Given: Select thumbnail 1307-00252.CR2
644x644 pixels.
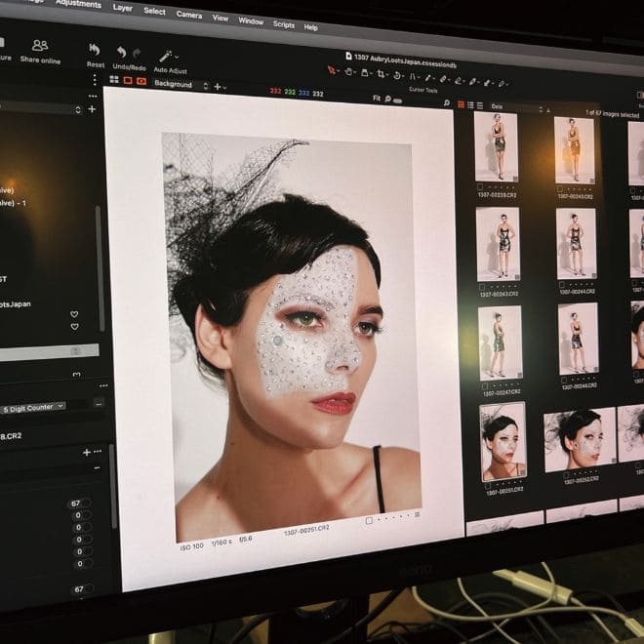Looking at the screenshot, I should pos(580,440).
